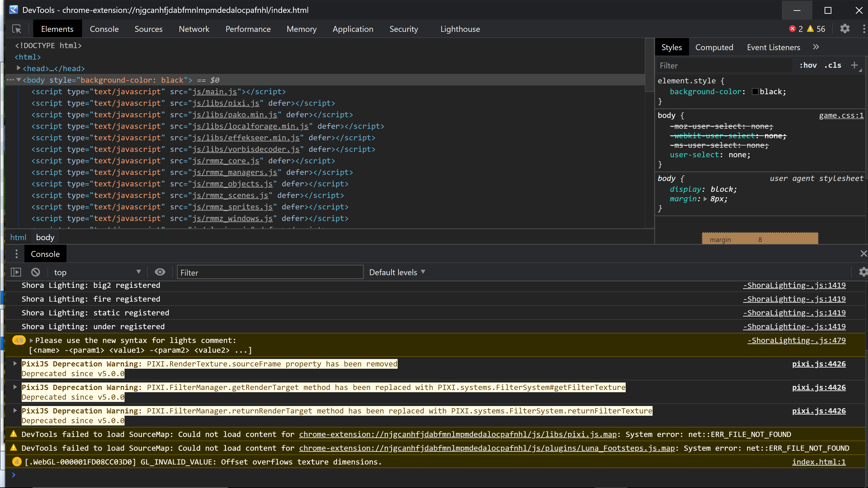Click the display: block declaration
The height and width of the screenshot is (488, 868).
coord(703,189)
